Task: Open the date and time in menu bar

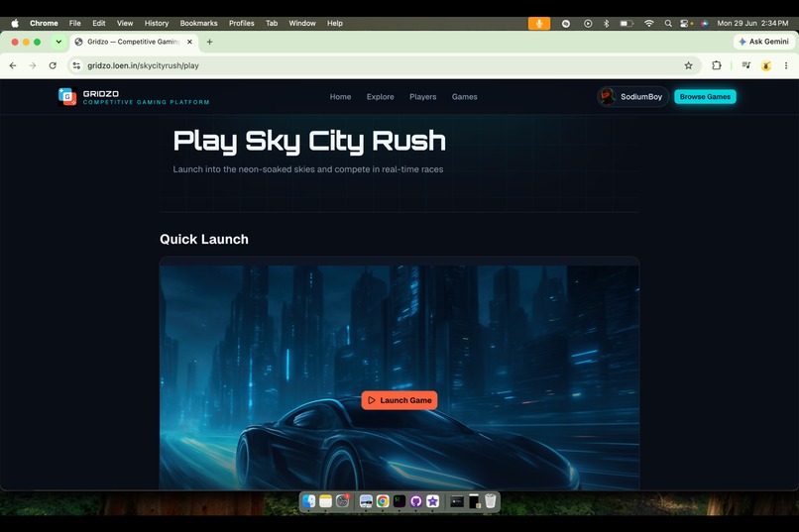Action: (752, 24)
